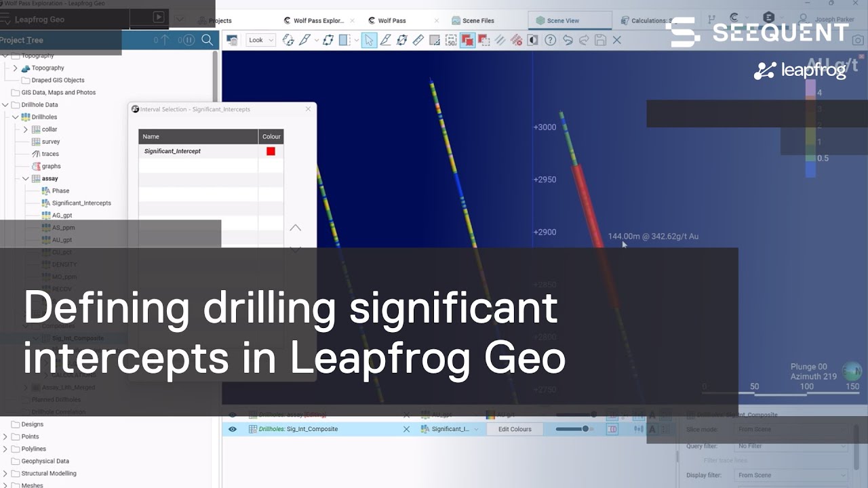Open the Display filter dropdown
Screen dimensions: 868x488
pyautogui.click(x=791, y=475)
